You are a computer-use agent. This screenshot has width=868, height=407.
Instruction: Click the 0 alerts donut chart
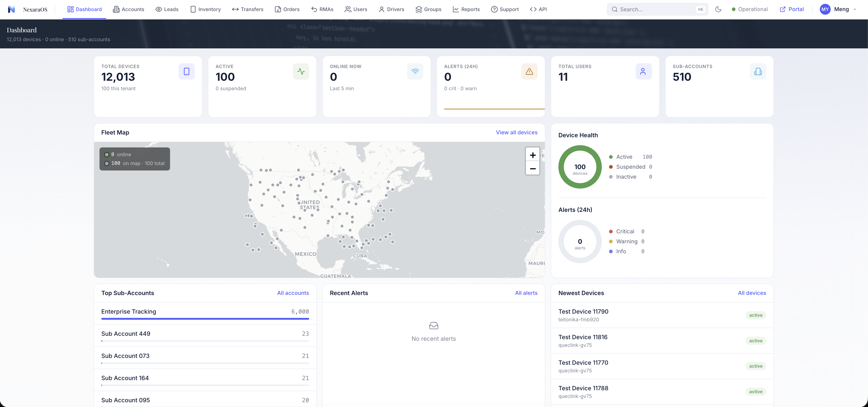pyautogui.click(x=580, y=241)
